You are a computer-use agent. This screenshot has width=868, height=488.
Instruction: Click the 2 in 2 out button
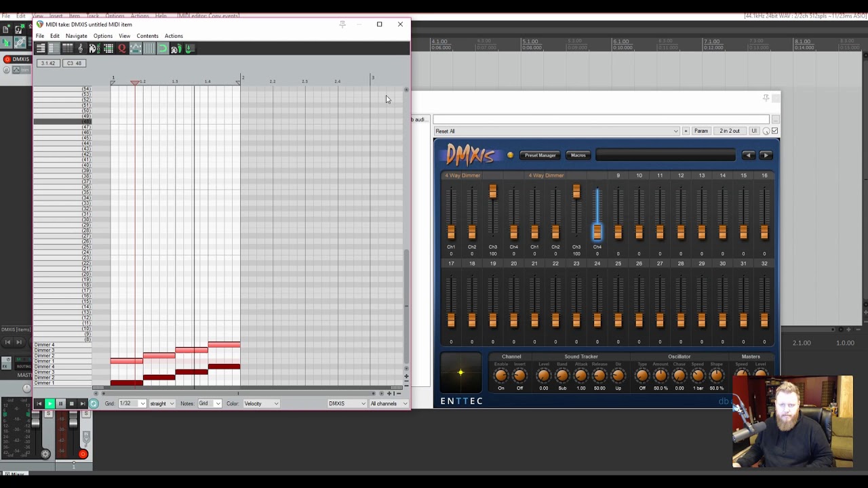[730, 131]
